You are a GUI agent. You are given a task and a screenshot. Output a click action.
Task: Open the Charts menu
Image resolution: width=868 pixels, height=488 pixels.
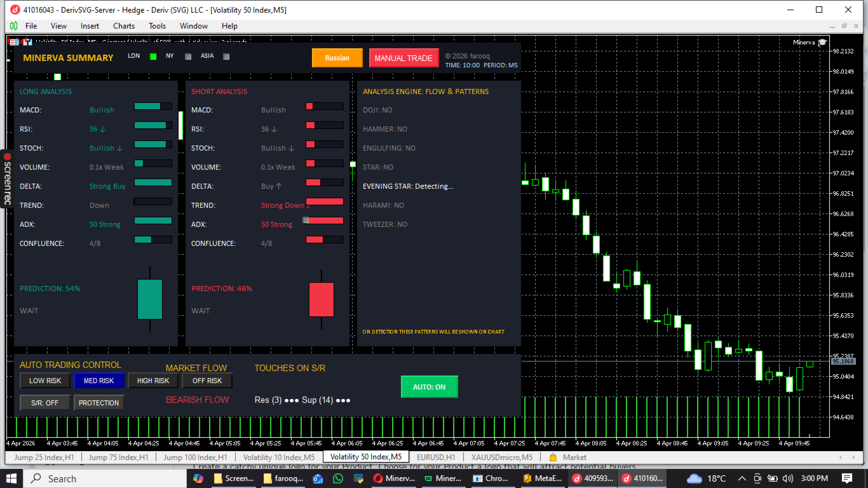coord(124,26)
